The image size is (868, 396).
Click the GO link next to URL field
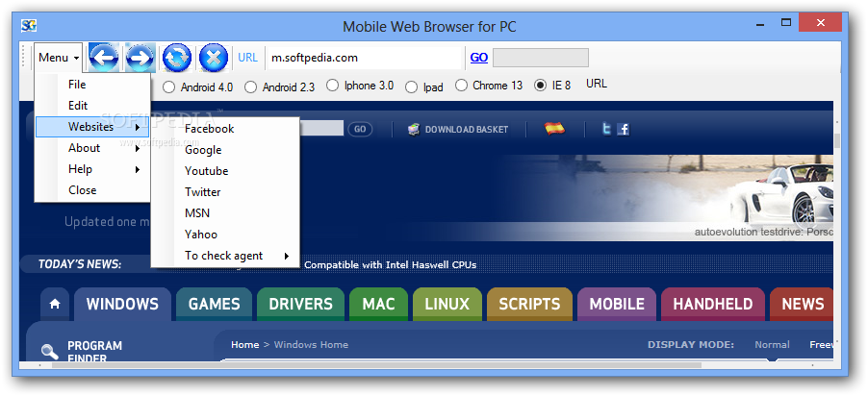(x=479, y=58)
